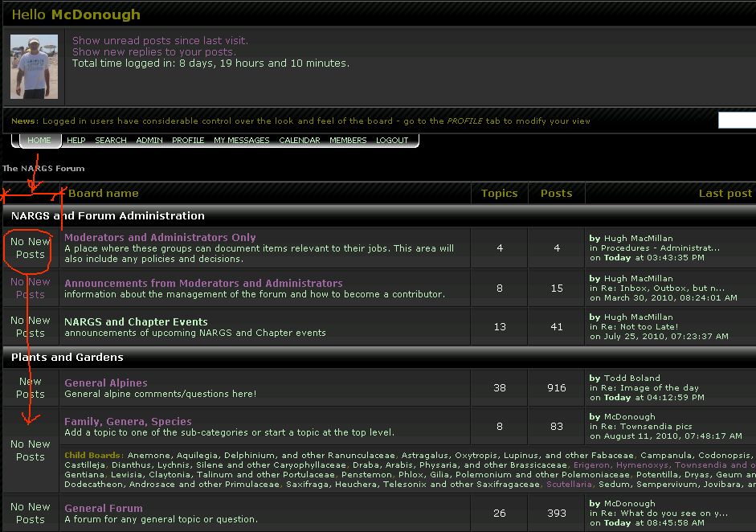Click the McDonough profile avatar photo
This screenshot has height=532, width=756.
34,67
